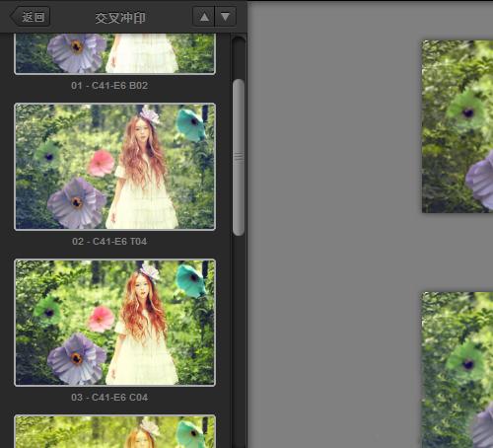Click the label 01 - C41-E6 B02
The height and width of the screenshot is (448, 493).
tap(109, 86)
